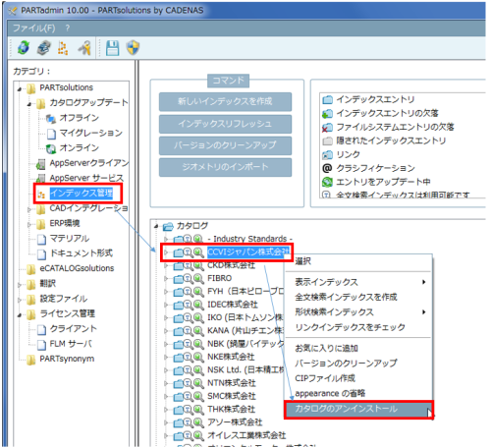This screenshot has height=448, width=491.
Task: Select the eCATALOGsolutions tree item
Action: click(x=77, y=268)
